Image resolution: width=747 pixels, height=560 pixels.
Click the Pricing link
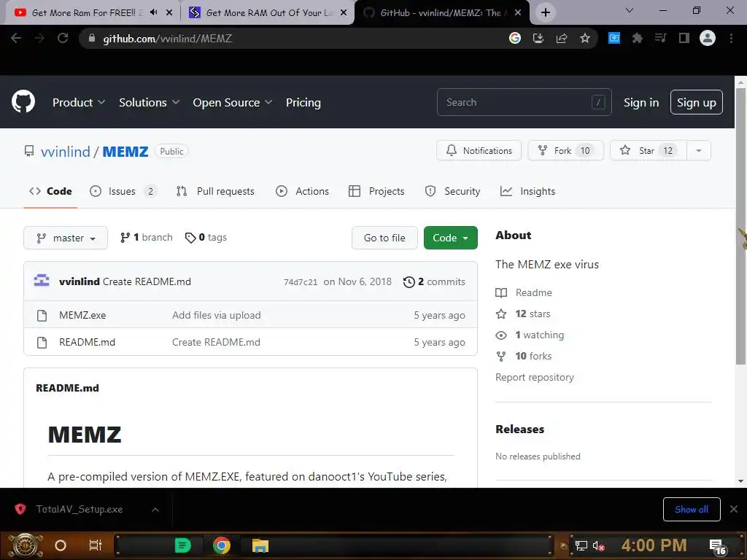pyautogui.click(x=303, y=102)
